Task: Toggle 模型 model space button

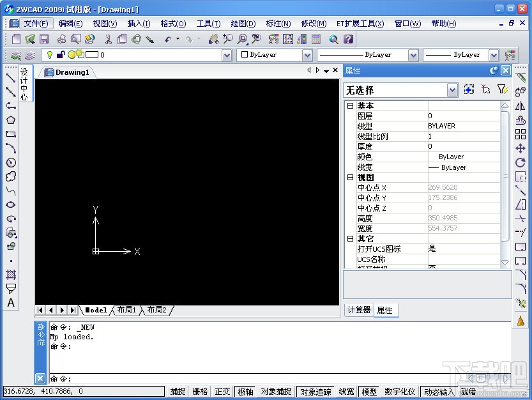Action: point(369,392)
